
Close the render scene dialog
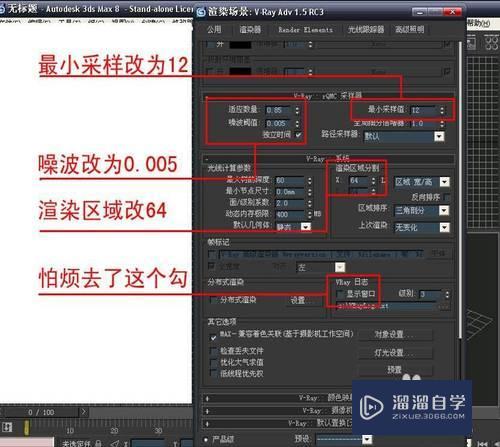[452, 12]
